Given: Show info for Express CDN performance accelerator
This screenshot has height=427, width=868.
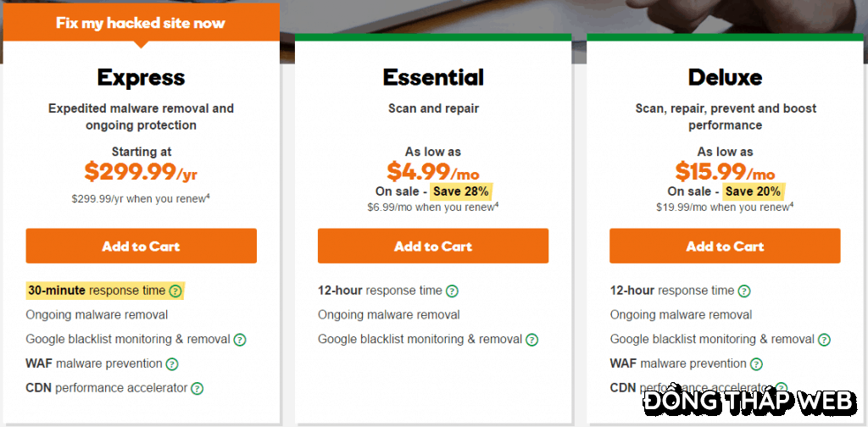Looking at the screenshot, I should (197, 389).
